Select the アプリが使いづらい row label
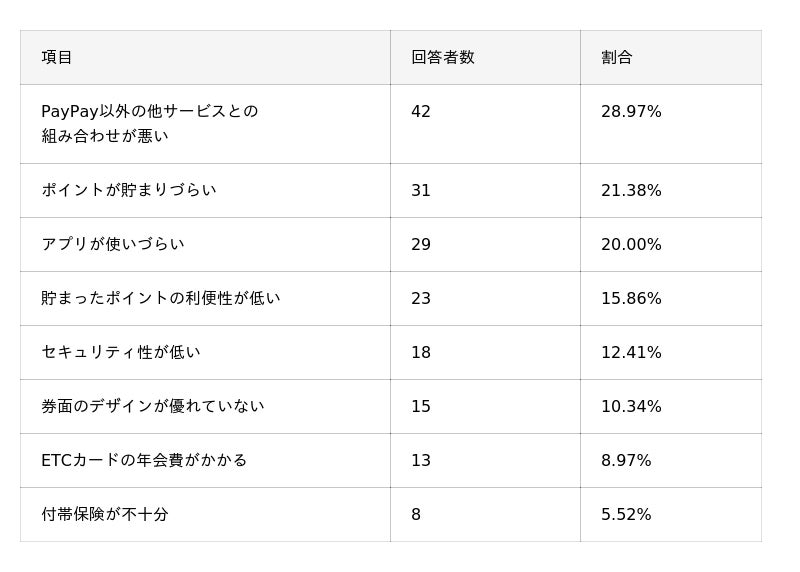The image size is (800, 572). coord(112,244)
